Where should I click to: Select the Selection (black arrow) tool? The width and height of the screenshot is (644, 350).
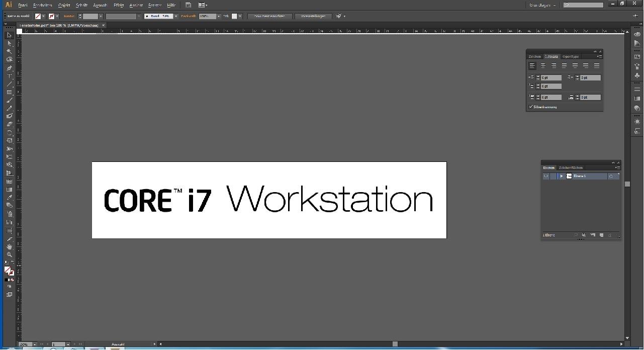coord(9,35)
